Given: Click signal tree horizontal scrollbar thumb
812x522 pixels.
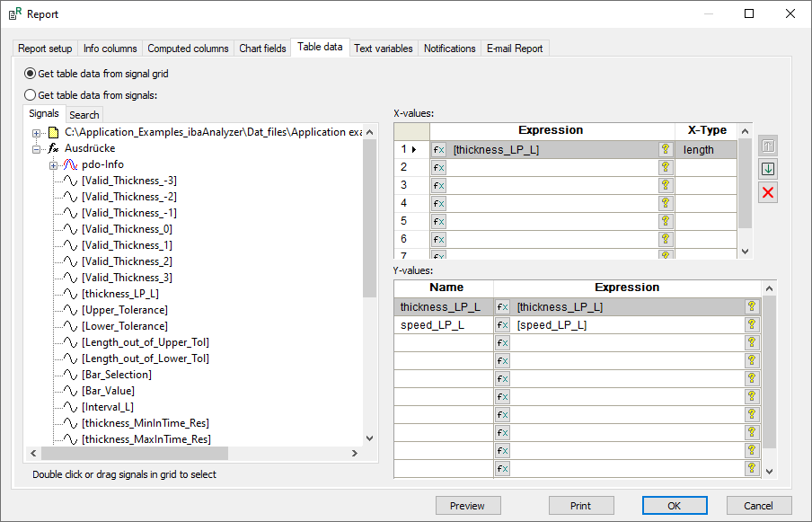Looking at the screenshot, I should point(135,453).
